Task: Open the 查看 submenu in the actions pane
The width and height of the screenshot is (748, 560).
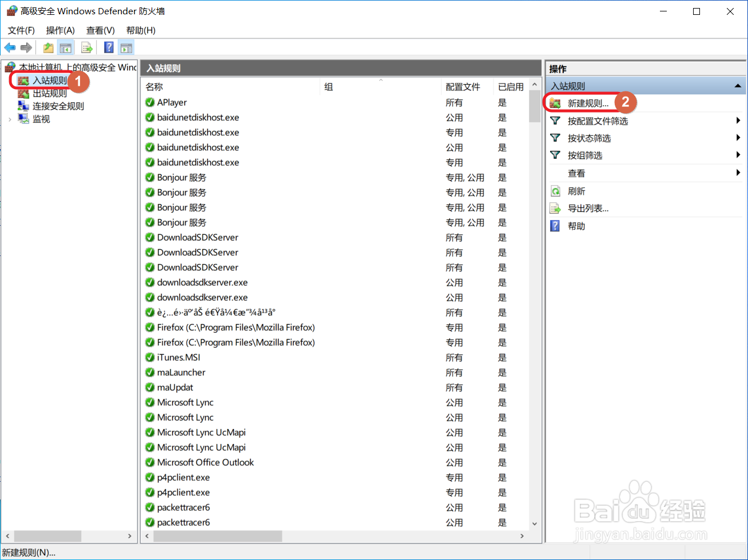Action: 646,173
